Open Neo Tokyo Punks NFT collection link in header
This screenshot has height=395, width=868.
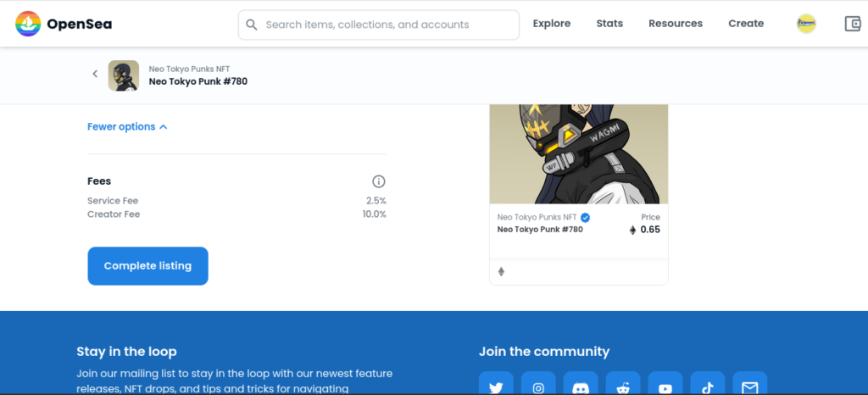pyautogui.click(x=189, y=70)
